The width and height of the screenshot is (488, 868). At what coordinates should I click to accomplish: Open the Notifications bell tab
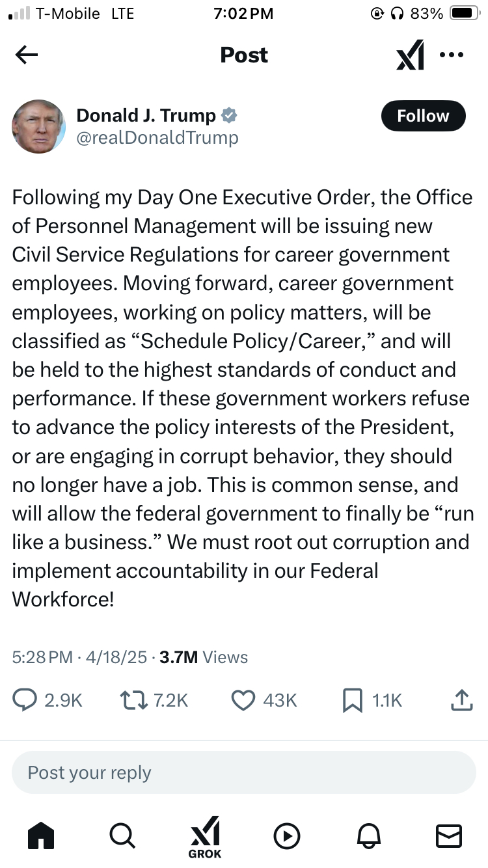pos(368,835)
